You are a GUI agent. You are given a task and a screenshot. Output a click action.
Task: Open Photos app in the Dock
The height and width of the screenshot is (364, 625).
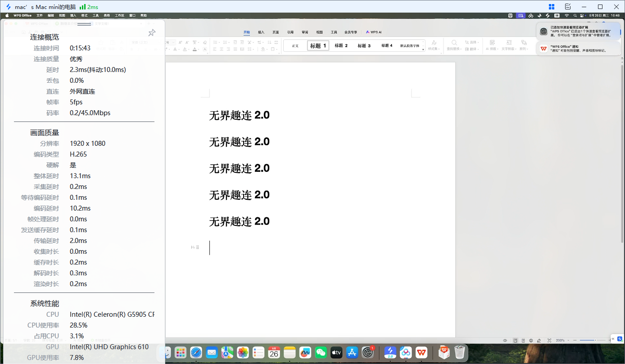point(243,352)
